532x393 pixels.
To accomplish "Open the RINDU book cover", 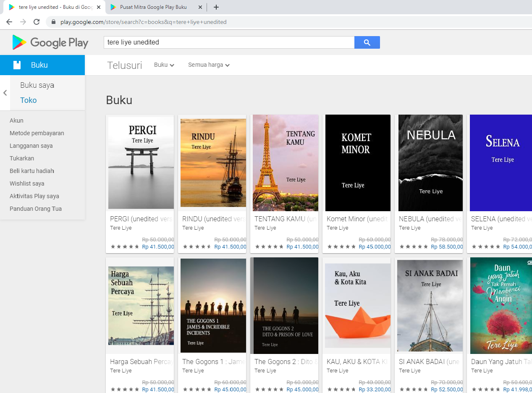I will [x=213, y=163].
